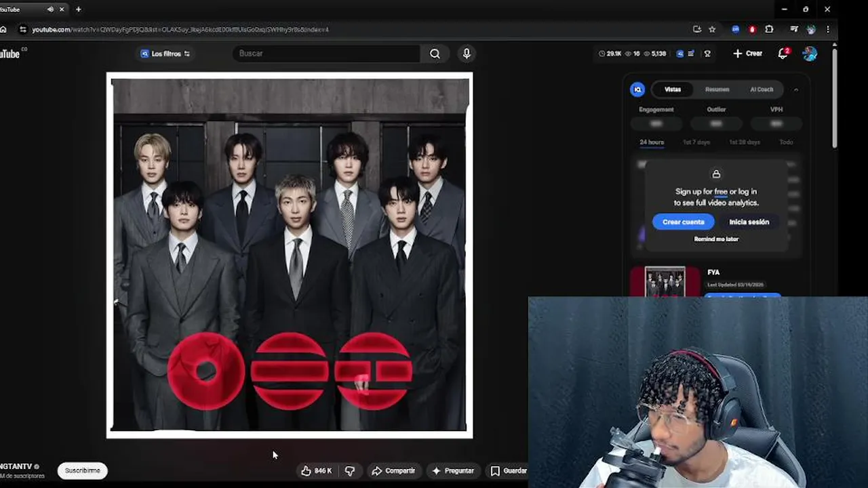The image size is (868, 488).
Task: Open the Los filtros button
Action: coord(165,54)
